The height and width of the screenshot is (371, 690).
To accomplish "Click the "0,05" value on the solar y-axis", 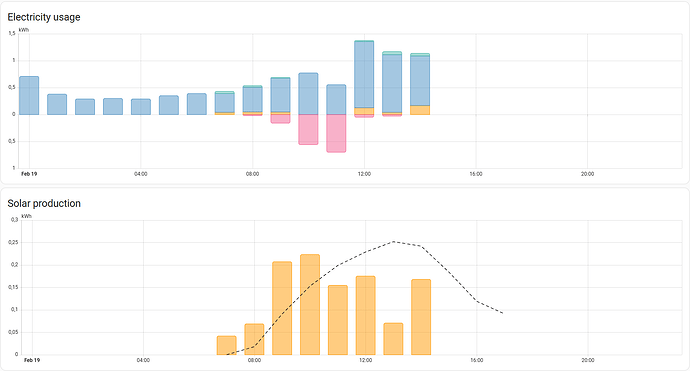I will (x=13, y=332).
